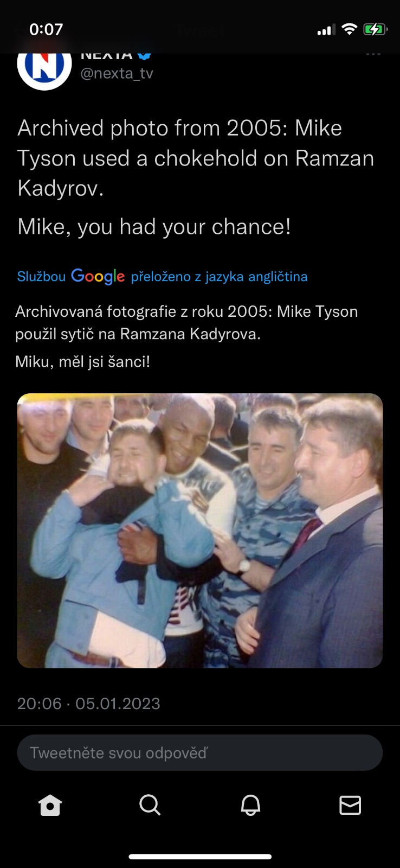The height and width of the screenshot is (868, 400).
Task: Open the @nexta_tv handle profile
Action: (117, 73)
